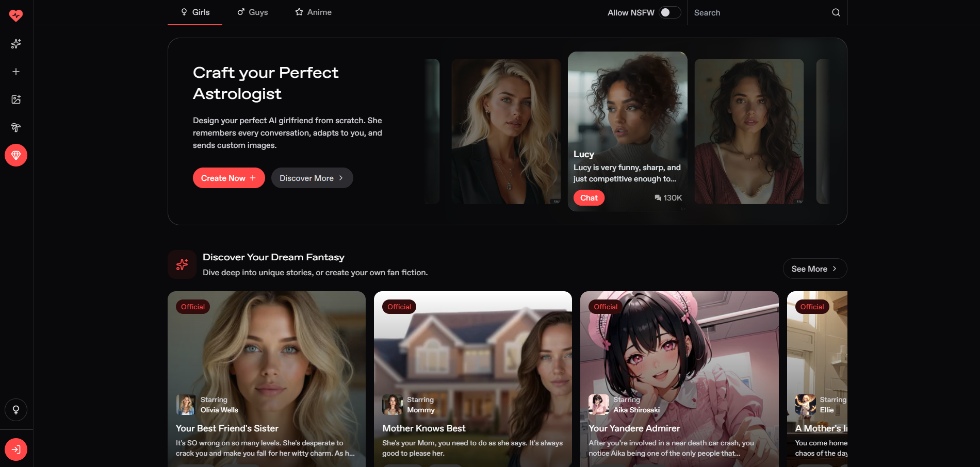Select the Girls gender filter
Image resolution: width=980 pixels, height=467 pixels.
[x=194, y=12]
